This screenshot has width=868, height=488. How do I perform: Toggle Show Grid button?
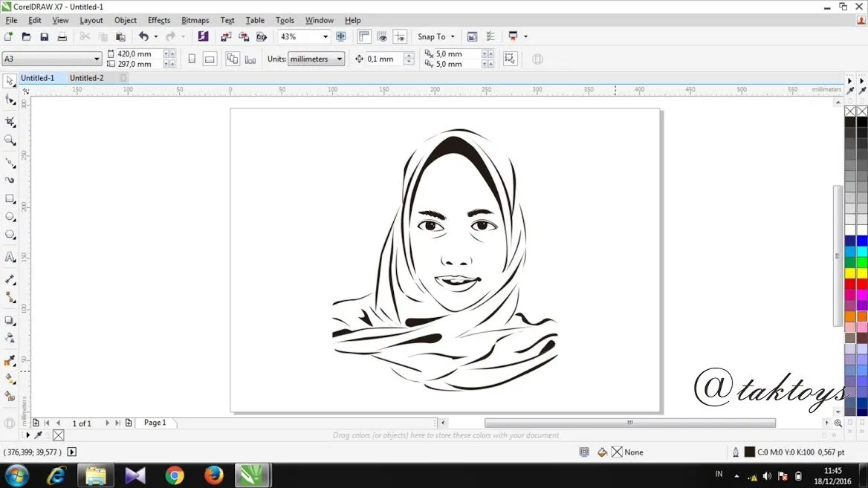point(382,36)
